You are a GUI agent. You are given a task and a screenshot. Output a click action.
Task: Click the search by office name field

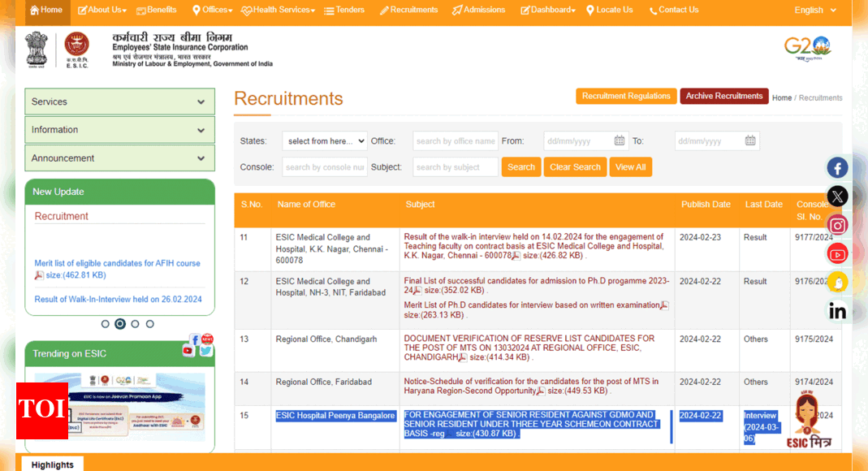pyautogui.click(x=455, y=141)
